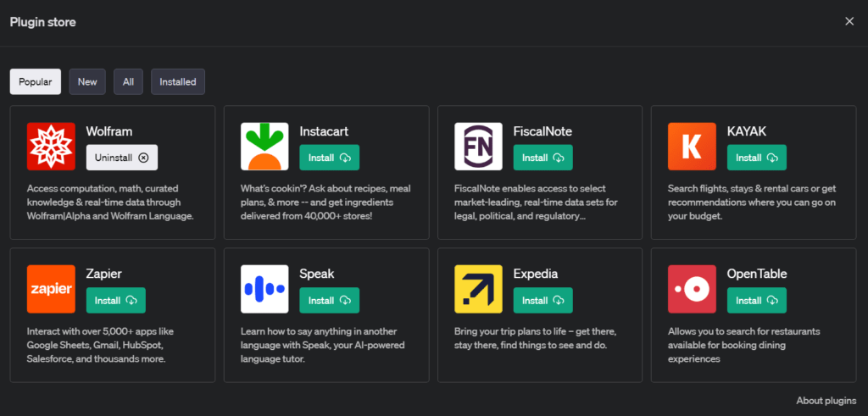Click the Zapier plugin title

[104, 274]
